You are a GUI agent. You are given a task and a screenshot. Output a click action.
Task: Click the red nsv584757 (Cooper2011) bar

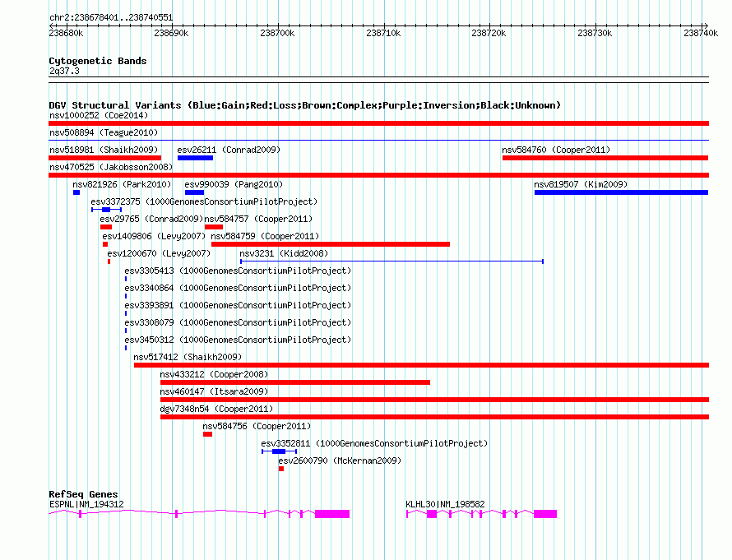coord(214,227)
